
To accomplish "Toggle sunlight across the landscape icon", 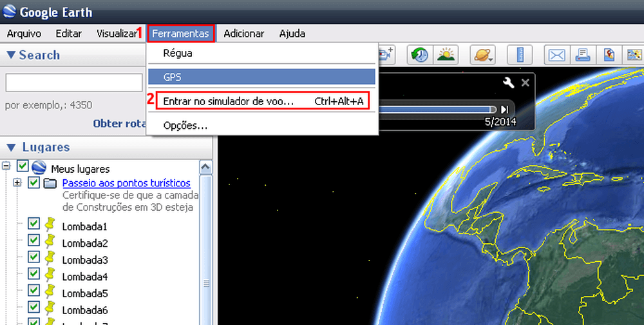I will (x=446, y=55).
